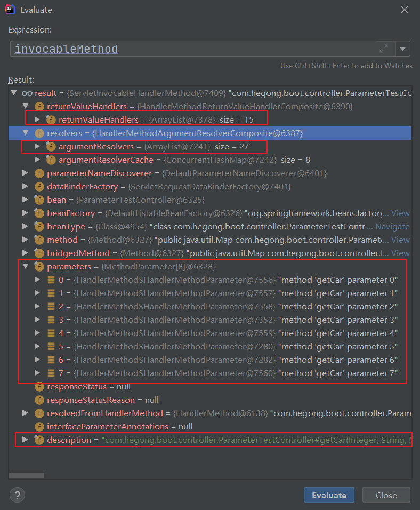This screenshot has width=420, height=510.
Task: Click field icon of argumentResolvers row
Action: 51,146
